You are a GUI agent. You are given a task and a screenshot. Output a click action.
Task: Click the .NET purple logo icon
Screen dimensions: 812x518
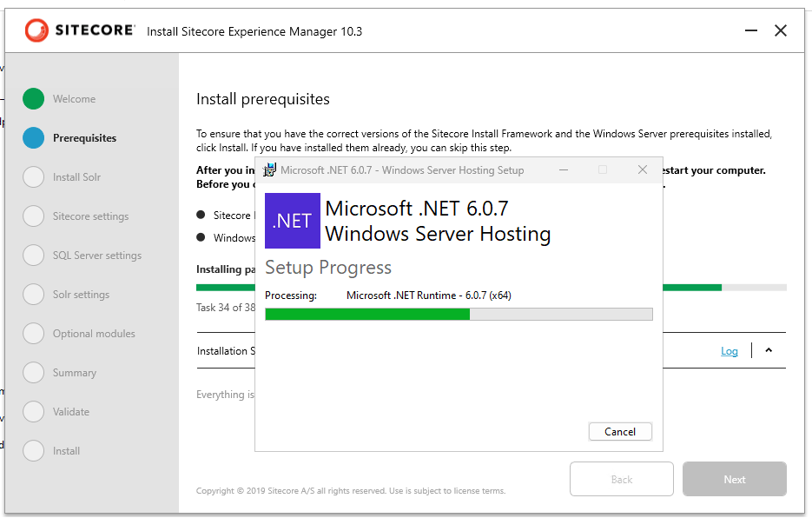coord(293,221)
